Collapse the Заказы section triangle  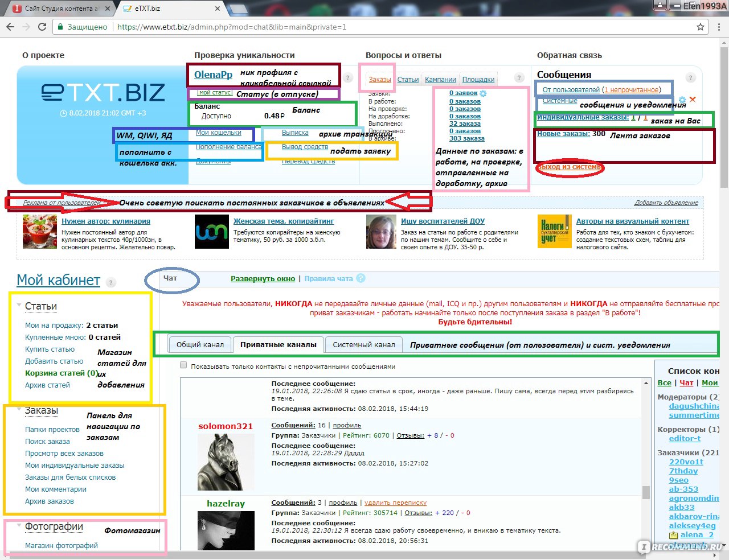point(19,410)
